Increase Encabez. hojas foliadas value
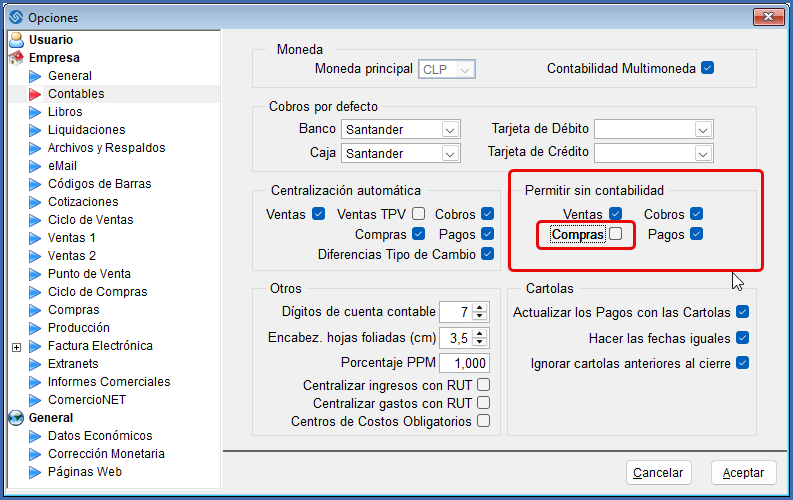Viewport: 793px width, 500px height. (479, 333)
